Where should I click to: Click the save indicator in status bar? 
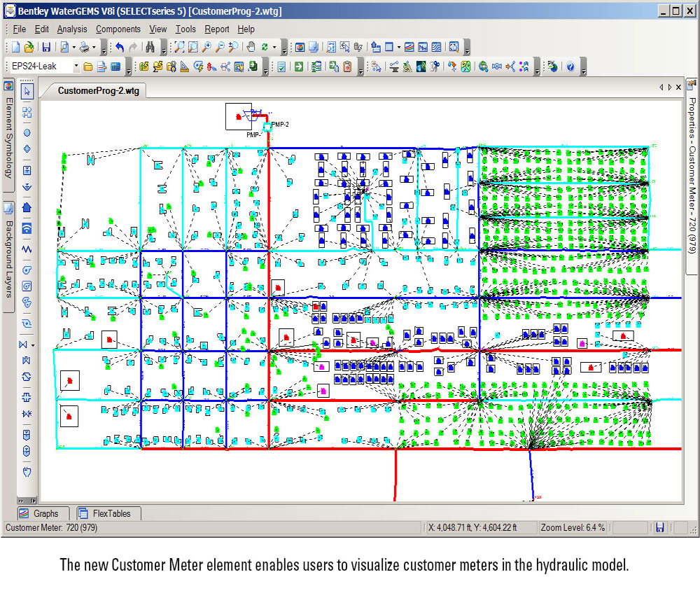pyautogui.click(x=660, y=528)
